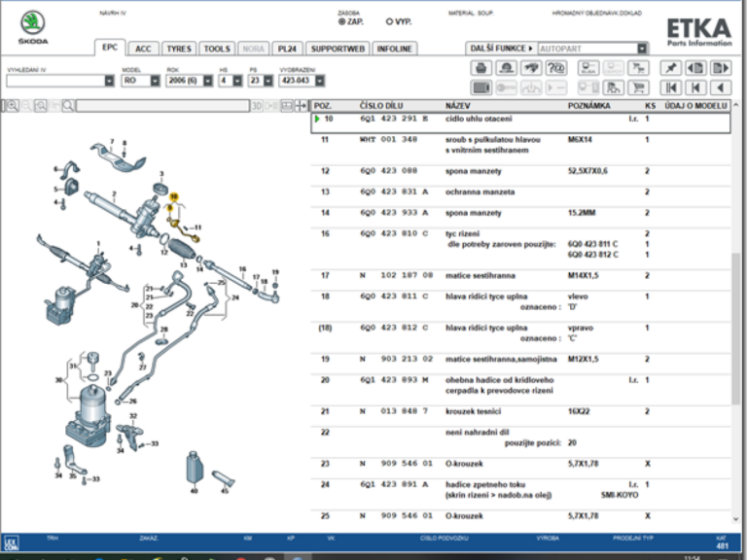Select the ZAP. radio button
This screenshot has width=747, height=560.
coord(342,20)
